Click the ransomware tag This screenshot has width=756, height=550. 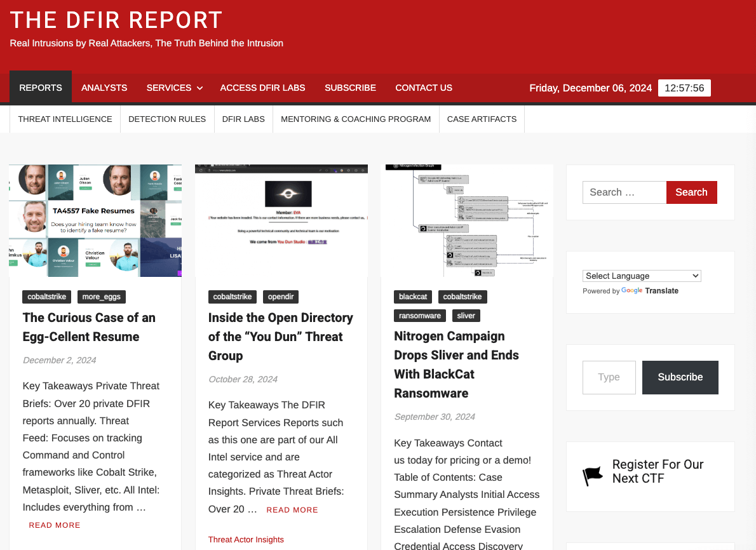point(420,316)
